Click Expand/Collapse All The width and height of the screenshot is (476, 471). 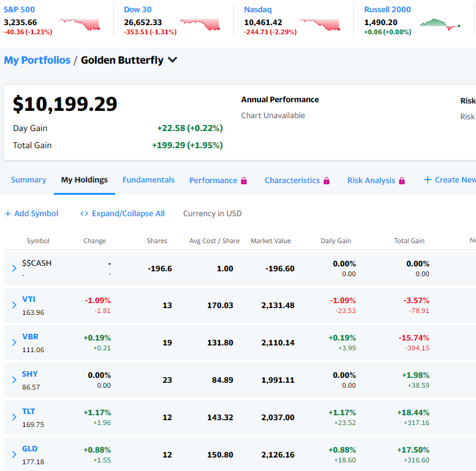tap(128, 214)
